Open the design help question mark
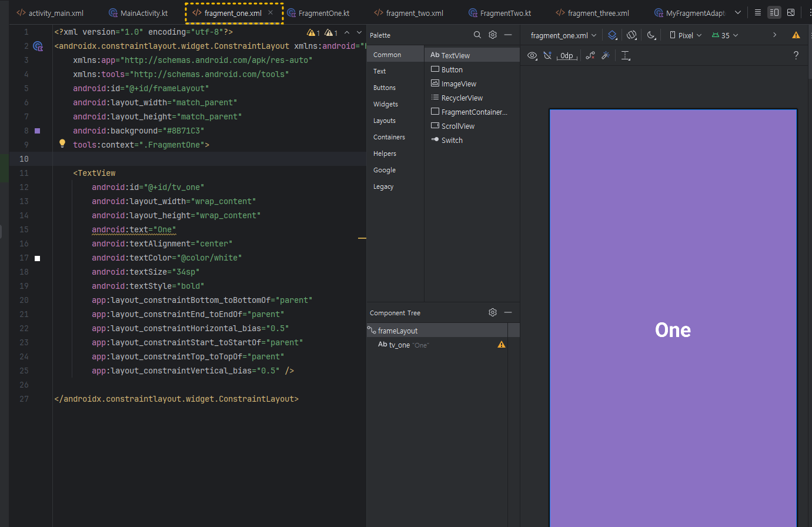This screenshot has height=527, width=812. (x=796, y=55)
